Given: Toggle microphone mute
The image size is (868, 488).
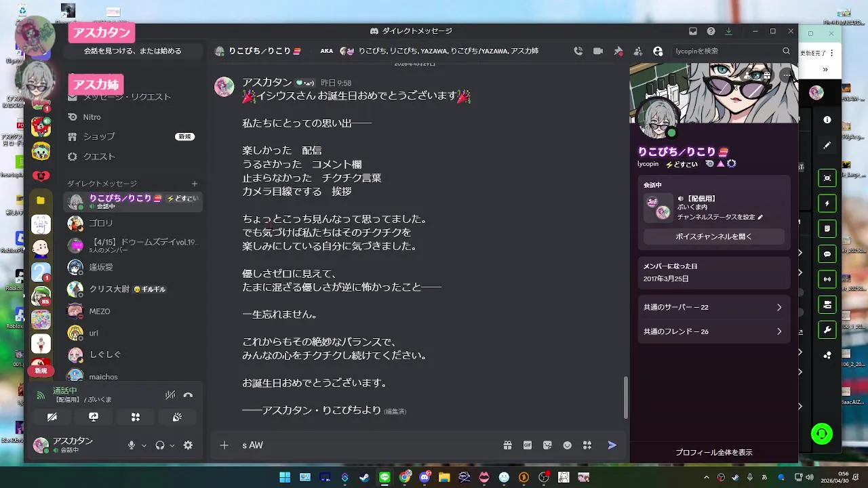Looking at the screenshot, I should (x=132, y=445).
